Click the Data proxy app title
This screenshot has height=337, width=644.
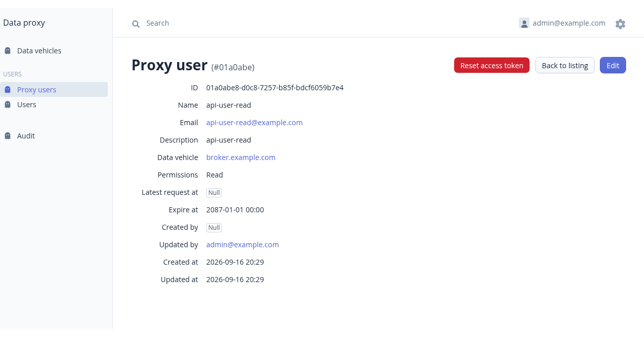click(x=24, y=23)
